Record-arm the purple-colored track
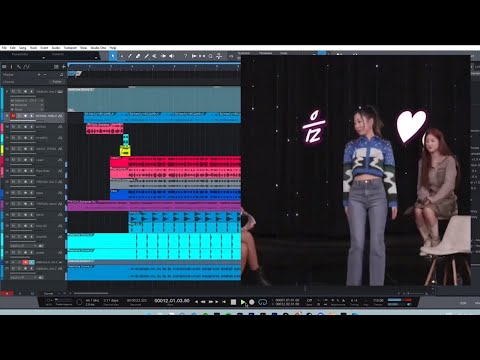 [x=25, y=204]
